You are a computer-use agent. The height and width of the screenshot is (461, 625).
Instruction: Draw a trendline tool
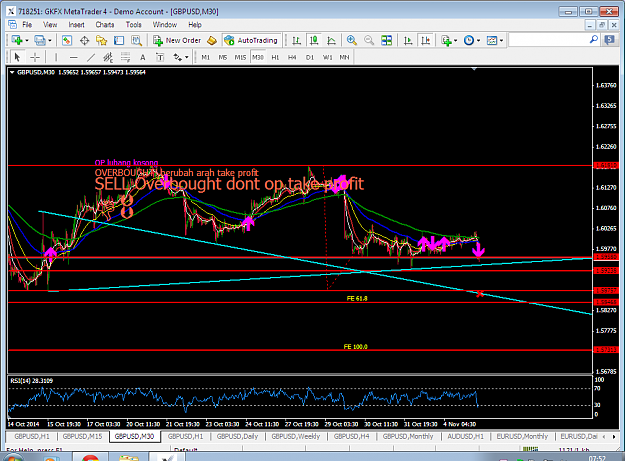(91, 57)
